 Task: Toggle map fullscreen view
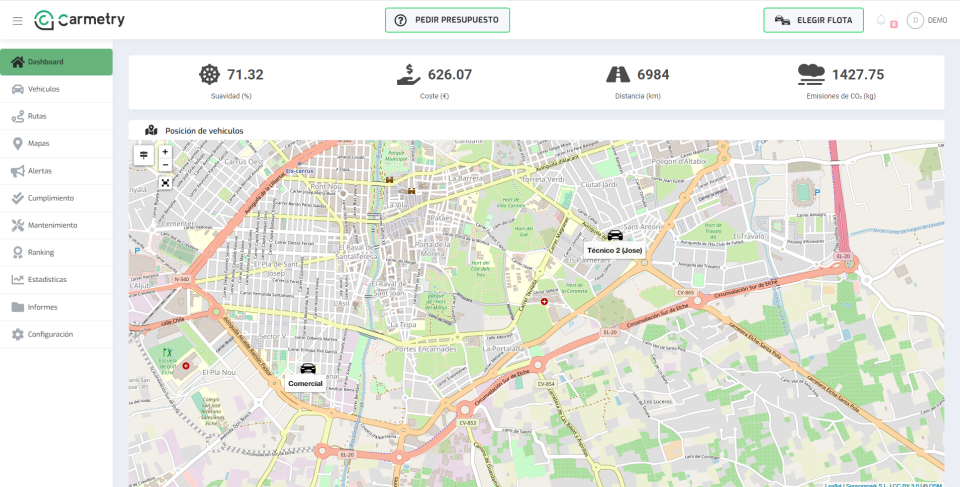pyautogui.click(x=165, y=183)
